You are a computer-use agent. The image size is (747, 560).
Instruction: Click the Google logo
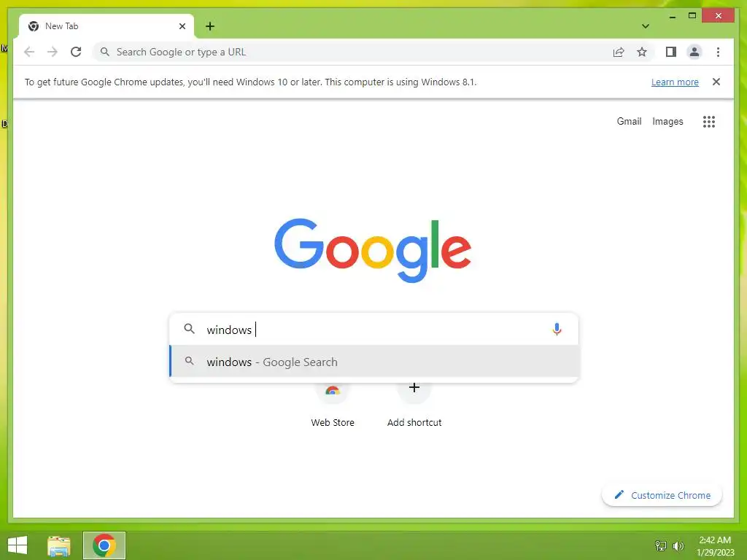373,249
